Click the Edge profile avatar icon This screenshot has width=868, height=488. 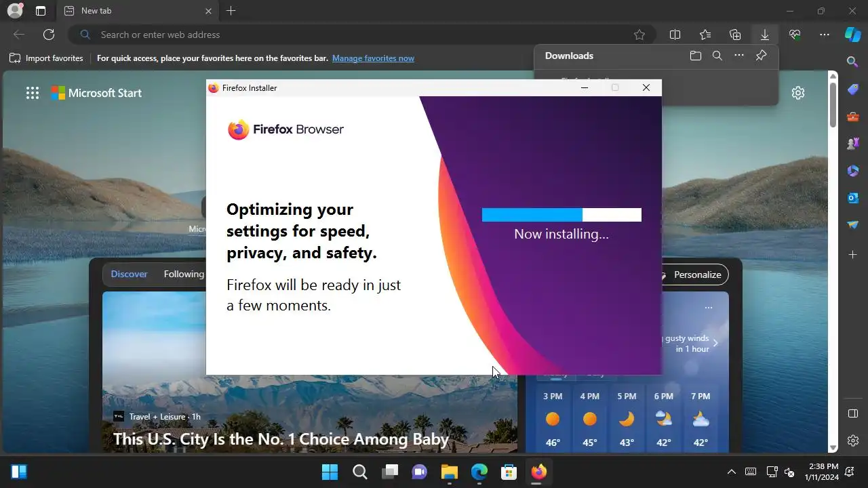click(14, 11)
